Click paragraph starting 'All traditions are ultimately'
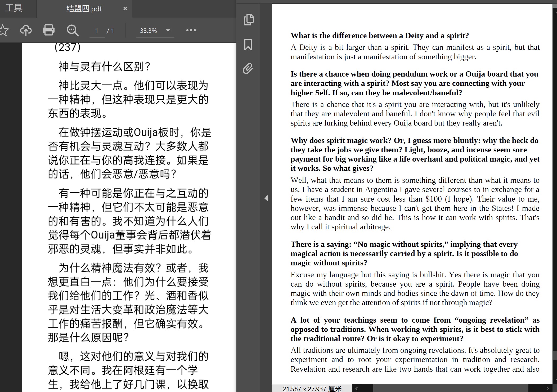 click(415, 359)
